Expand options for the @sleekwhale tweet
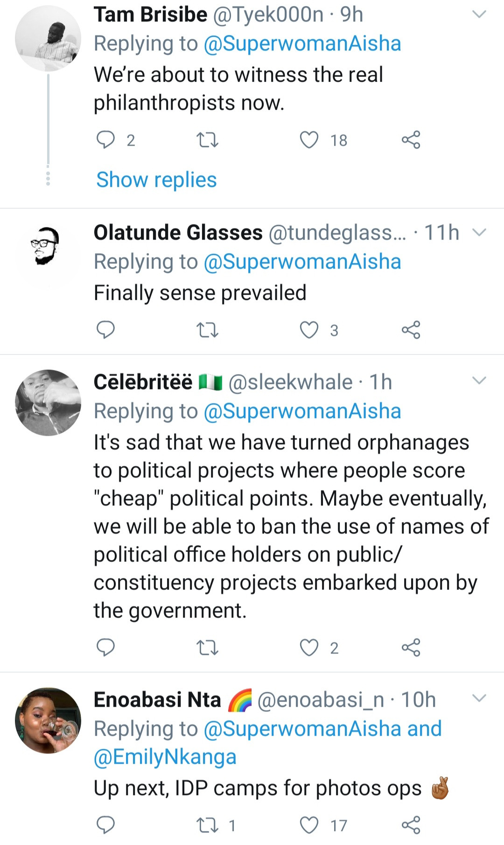 (479, 381)
